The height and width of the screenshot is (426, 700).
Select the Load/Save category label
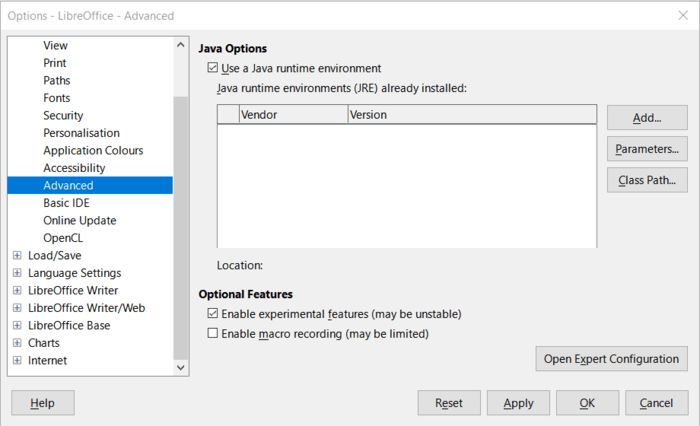pyautogui.click(x=54, y=255)
